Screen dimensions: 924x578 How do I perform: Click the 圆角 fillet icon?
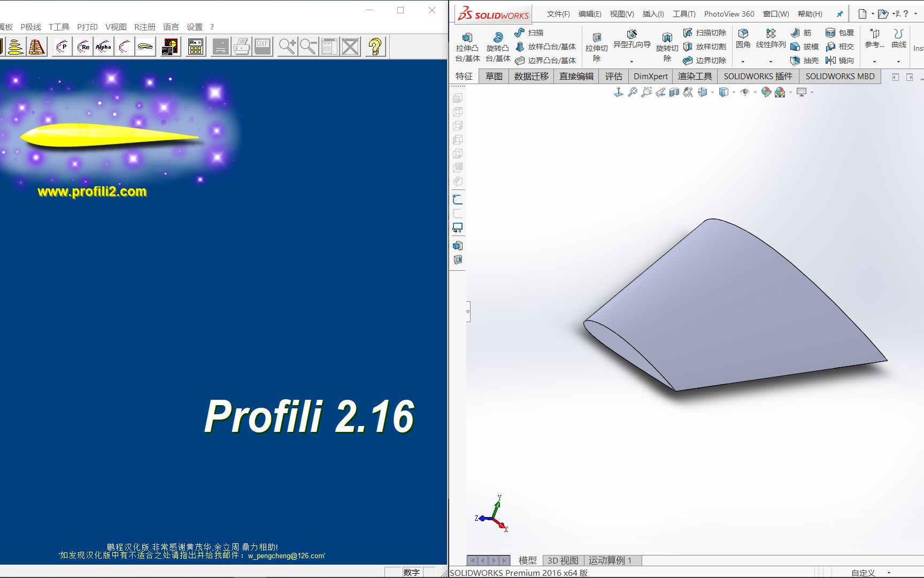click(743, 33)
